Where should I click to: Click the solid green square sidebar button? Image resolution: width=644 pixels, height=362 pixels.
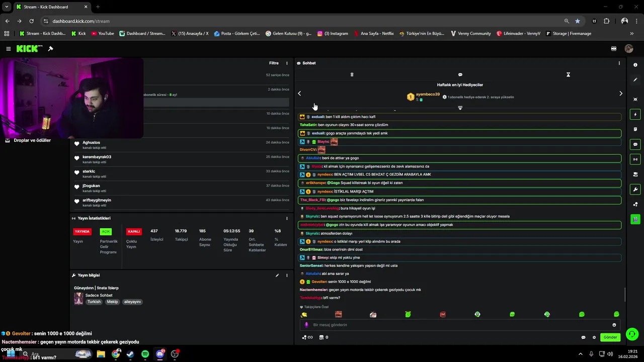click(x=635, y=219)
